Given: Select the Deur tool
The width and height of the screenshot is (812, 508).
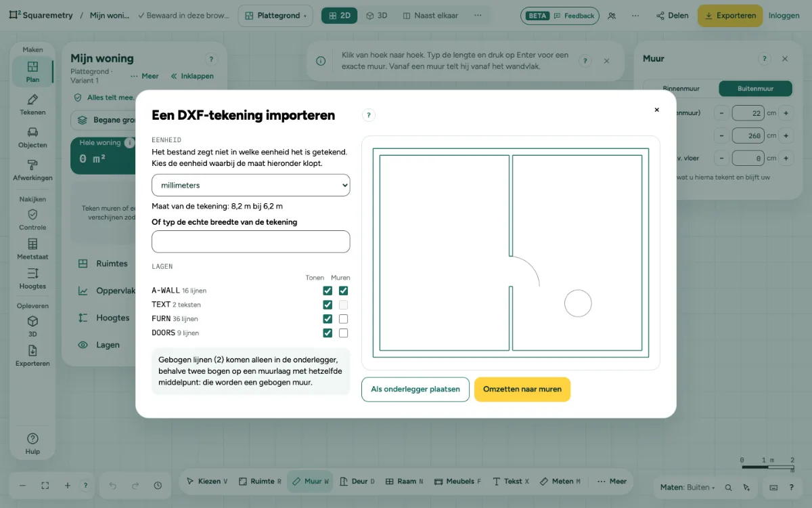Looking at the screenshot, I should coord(357,482).
